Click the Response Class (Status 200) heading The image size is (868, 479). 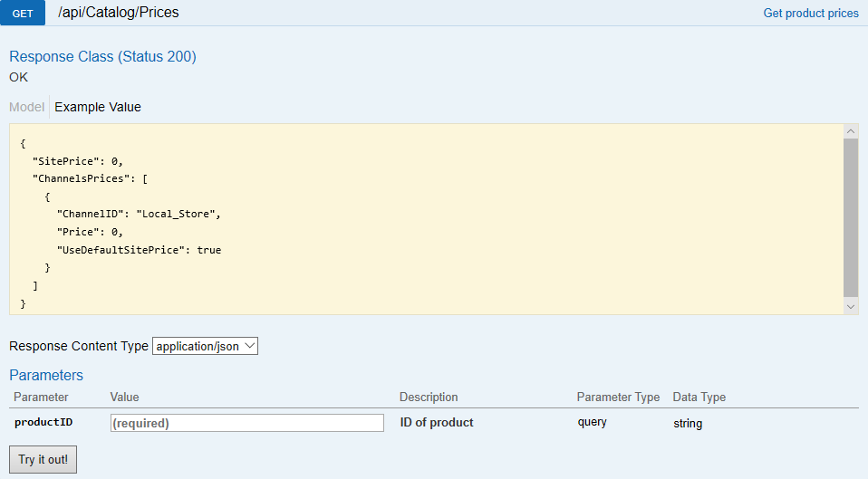[x=102, y=56]
